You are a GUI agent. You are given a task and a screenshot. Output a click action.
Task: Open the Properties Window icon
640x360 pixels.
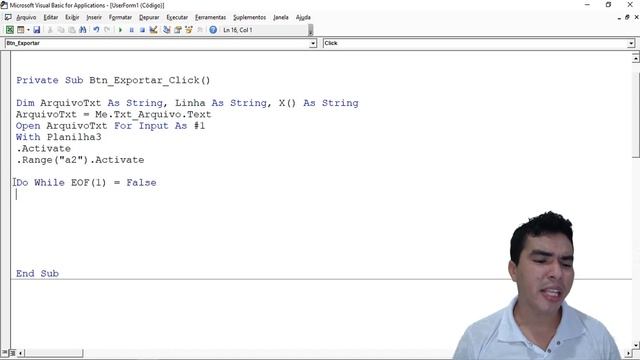178,30
